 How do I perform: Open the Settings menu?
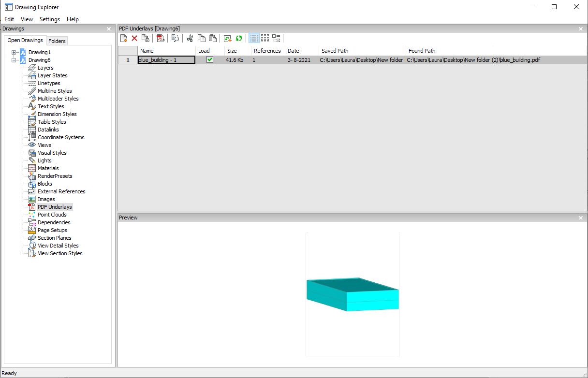pyautogui.click(x=50, y=19)
